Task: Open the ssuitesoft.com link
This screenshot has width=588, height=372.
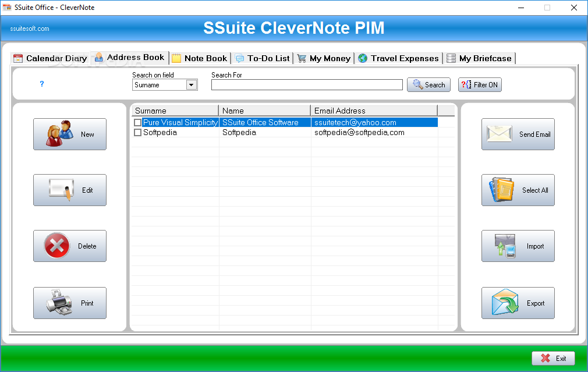Action: [30, 29]
